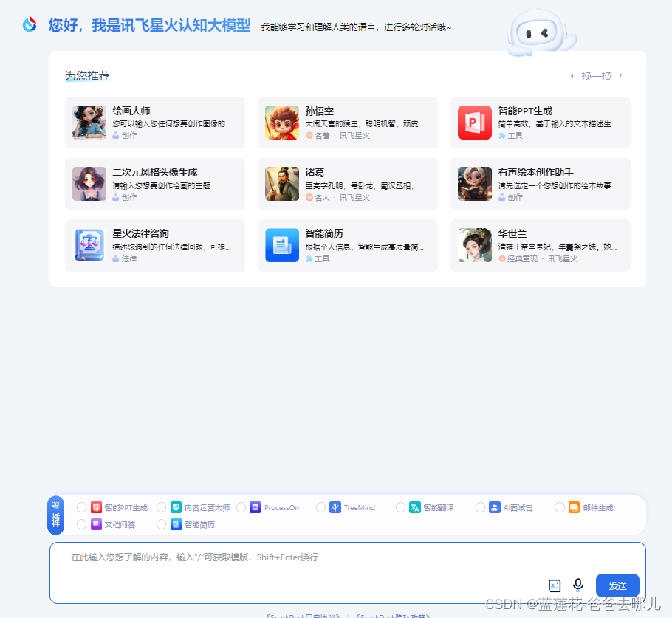
Task: Click 名人 tag under 诸葛
Action: [x=322, y=198]
